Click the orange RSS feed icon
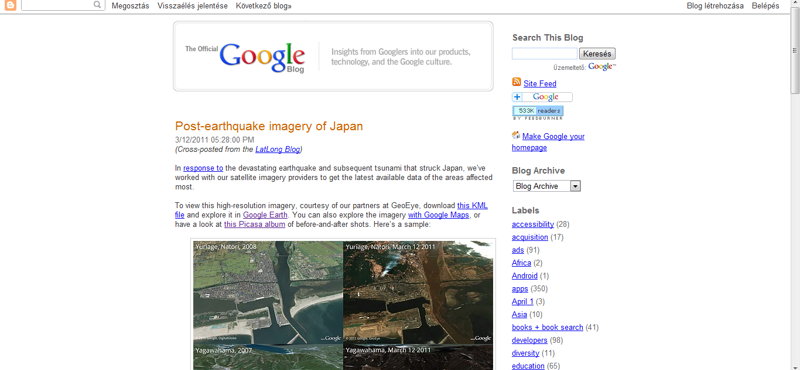The height and width of the screenshot is (370, 800). click(x=516, y=82)
